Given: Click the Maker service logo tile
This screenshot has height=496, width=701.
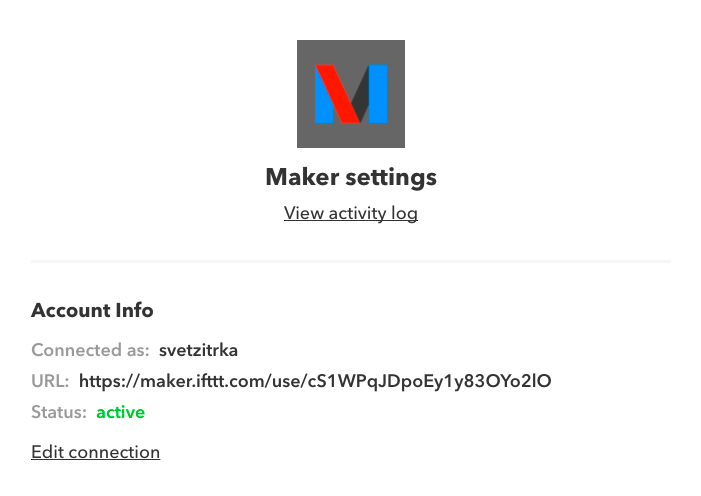Looking at the screenshot, I should pos(351,94).
